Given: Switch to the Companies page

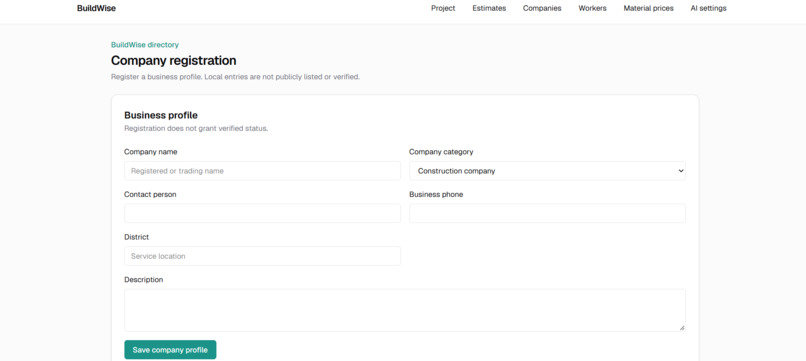Looking at the screenshot, I should pos(542,8).
